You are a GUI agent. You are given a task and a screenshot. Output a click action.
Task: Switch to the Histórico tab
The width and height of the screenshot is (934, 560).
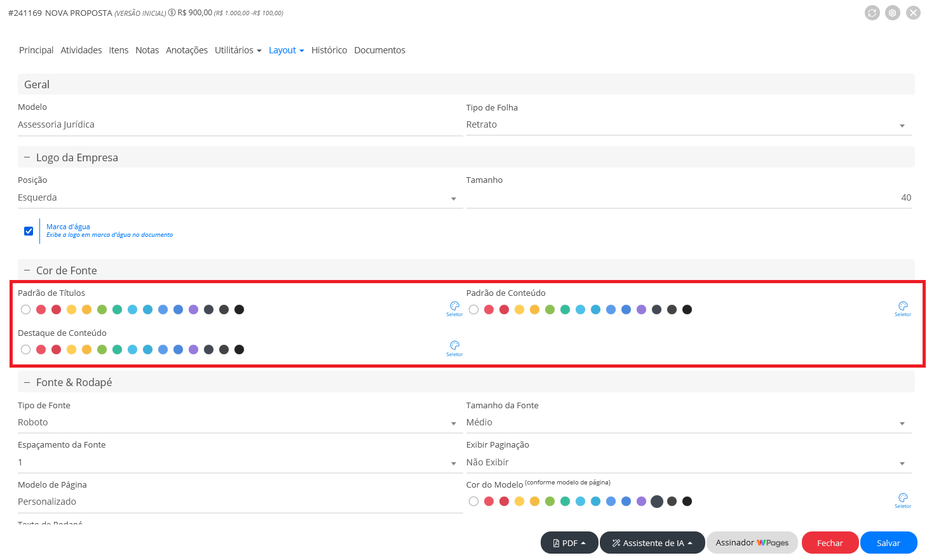(329, 50)
